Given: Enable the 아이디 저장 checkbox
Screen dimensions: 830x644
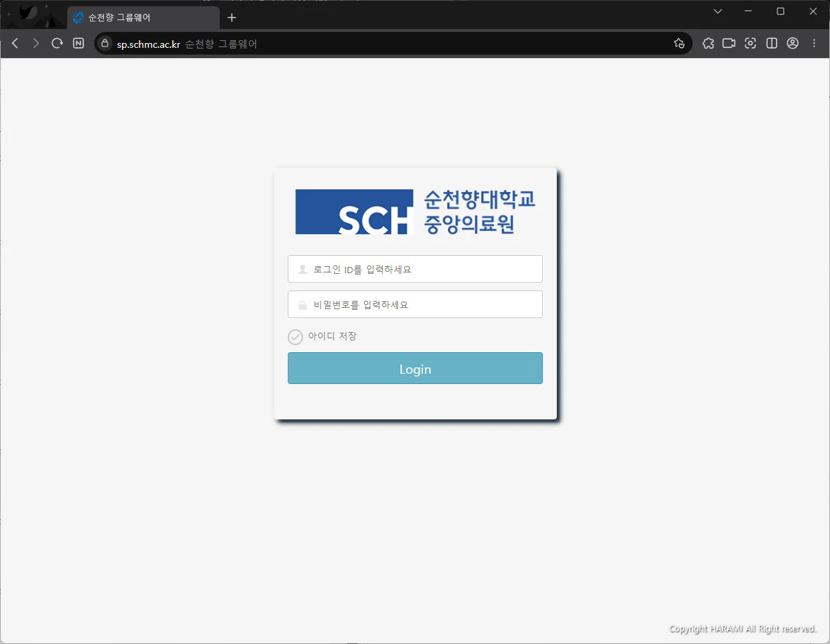Looking at the screenshot, I should tap(295, 337).
